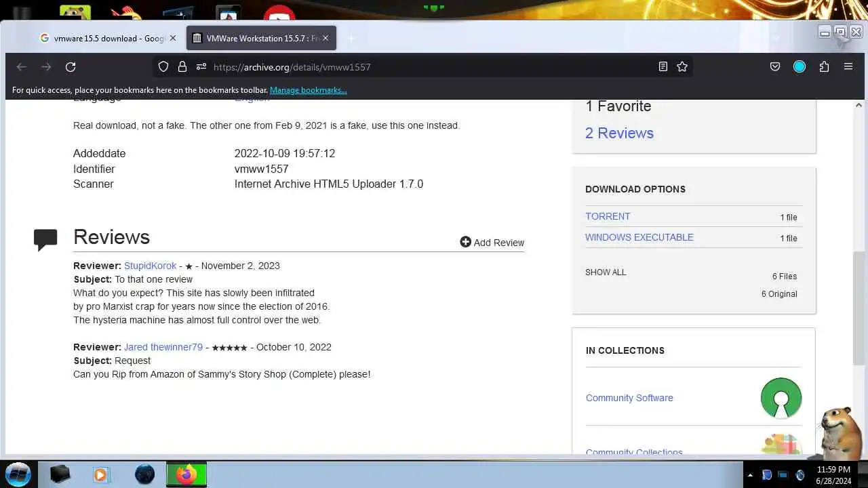The image size is (868, 488).
Task: Click the '1 Favorite' text
Action: click(x=618, y=106)
